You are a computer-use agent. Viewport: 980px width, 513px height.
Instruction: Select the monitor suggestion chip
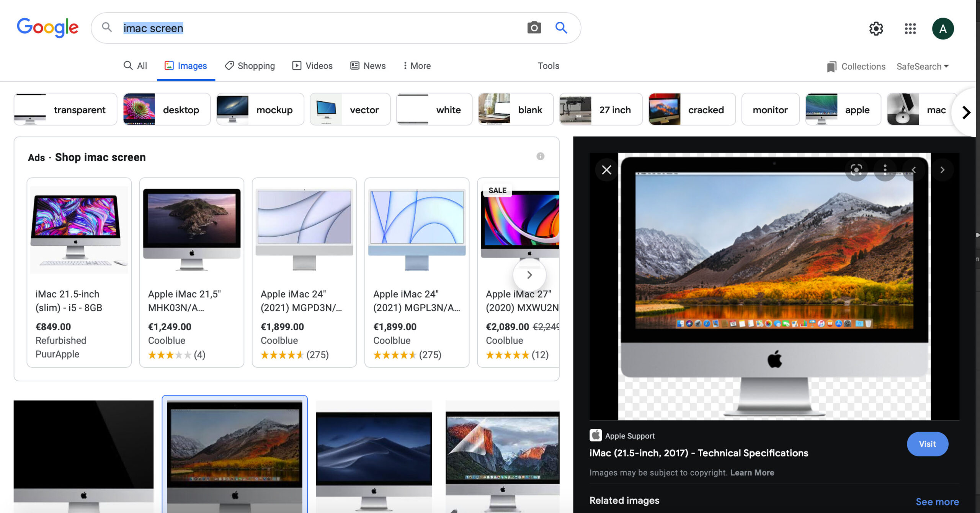770,109
